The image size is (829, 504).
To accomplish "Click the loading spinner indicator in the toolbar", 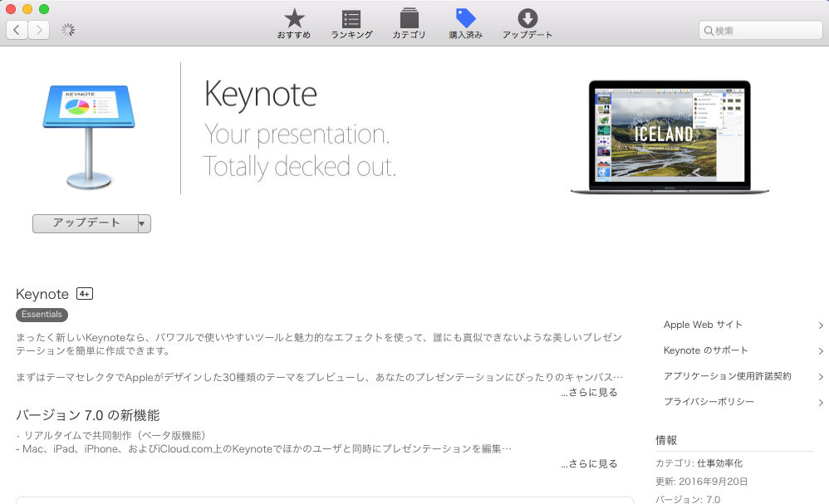I will click(x=67, y=30).
